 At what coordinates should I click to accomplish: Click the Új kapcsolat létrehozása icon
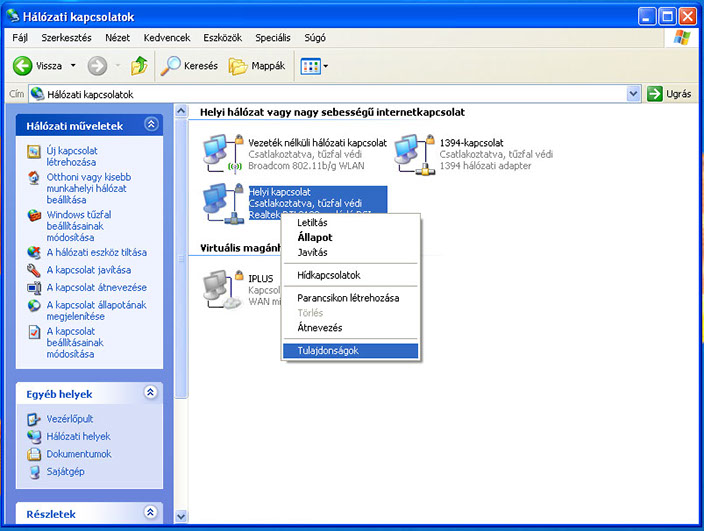(x=34, y=152)
